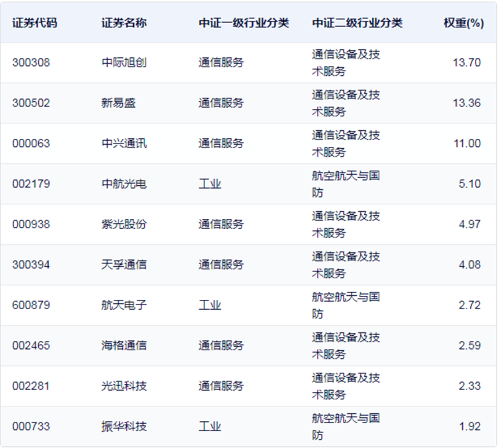Click 通信设备及技术服务 in the 000938 row
501x448 pixels.
click(x=346, y=225)
